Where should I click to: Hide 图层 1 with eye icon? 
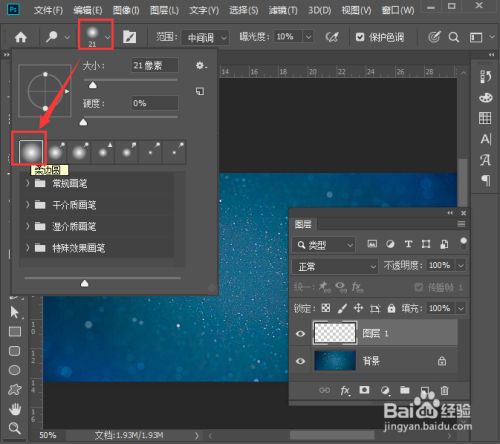[x=300, y=333]
